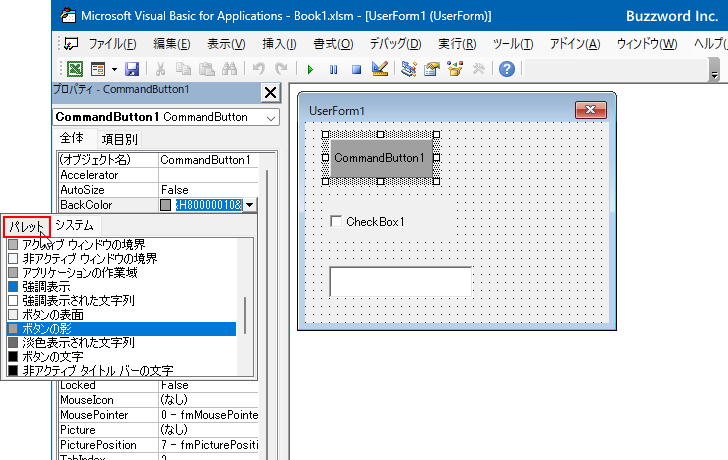Click the View Microsoft Excel toolbar icon
Image resolution: width=728 pixels, height=460 pixels.
coord(75,69)
